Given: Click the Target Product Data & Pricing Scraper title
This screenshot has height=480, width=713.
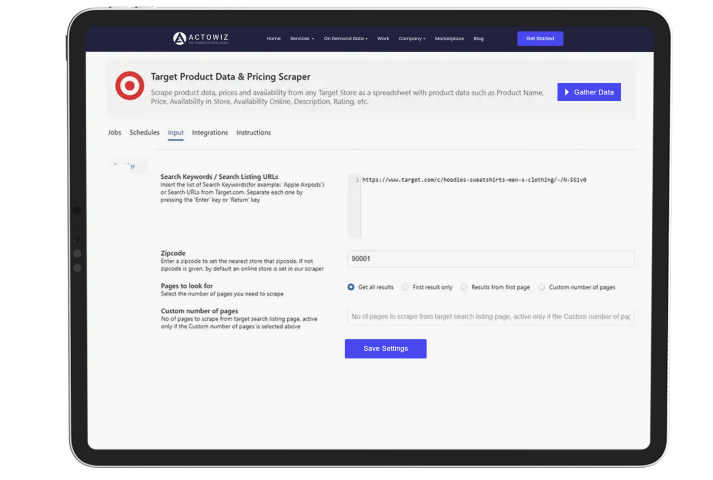Looking at the screenshot, I should coord(231,77).
